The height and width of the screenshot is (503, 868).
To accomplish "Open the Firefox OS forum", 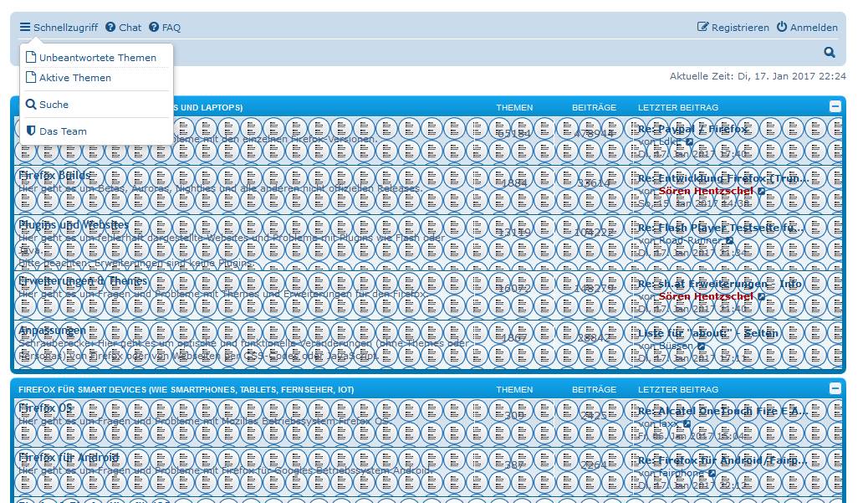I will [x=45, y=408].
